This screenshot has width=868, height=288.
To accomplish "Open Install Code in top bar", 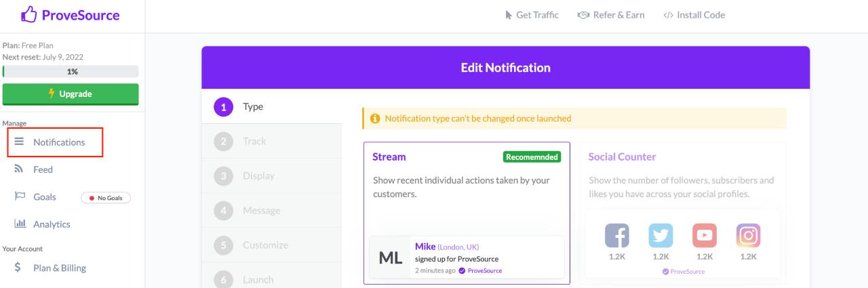I will pos(694,15).
